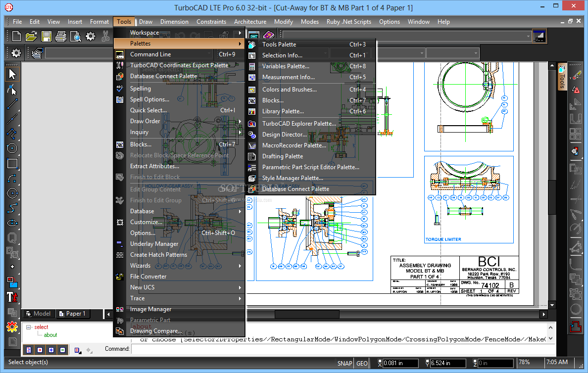588x373 pixels.
Task: Choose Library Palette from submenu
Action: tap(310, 111)
